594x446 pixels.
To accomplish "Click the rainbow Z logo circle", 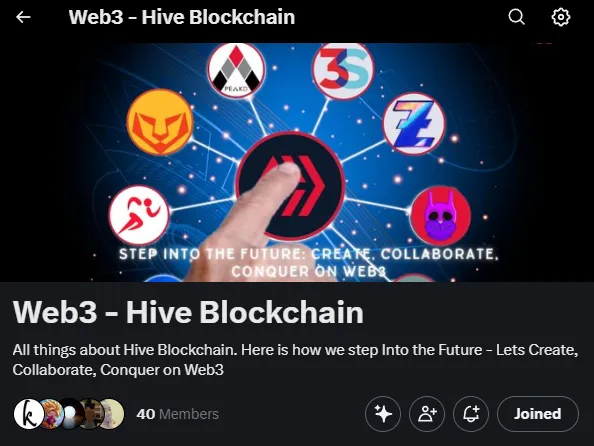I will (x=414, y=124).
